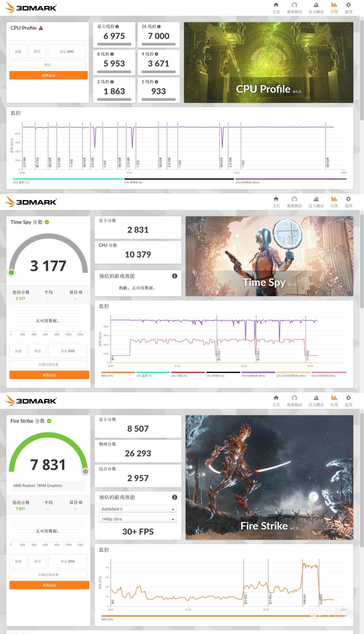Click 加载 button in CPU Profile window
The height and width of the screenshot is (634, 364).
tap(18, 52)
